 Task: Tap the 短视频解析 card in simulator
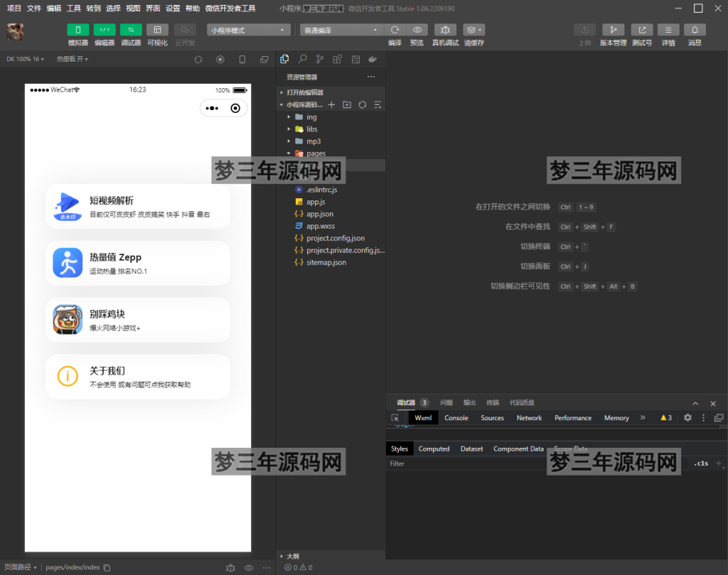[138, 207]
